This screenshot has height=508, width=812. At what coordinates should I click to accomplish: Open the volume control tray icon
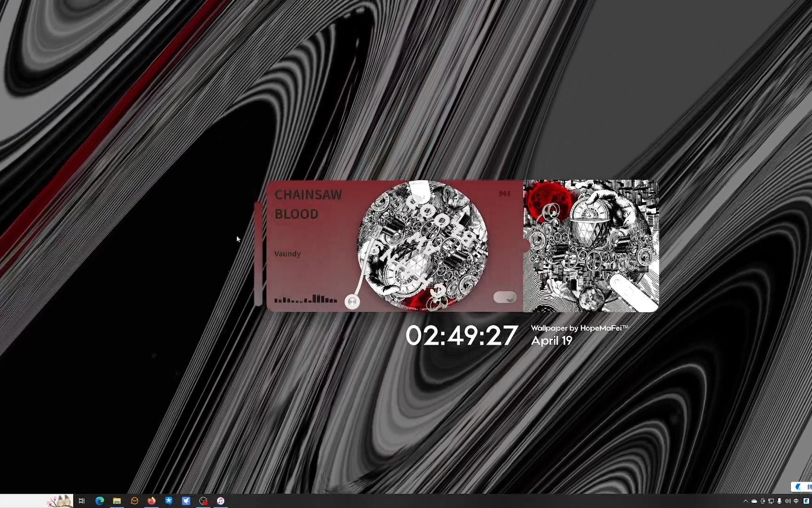pyautogui.click(x=788, y=501)
